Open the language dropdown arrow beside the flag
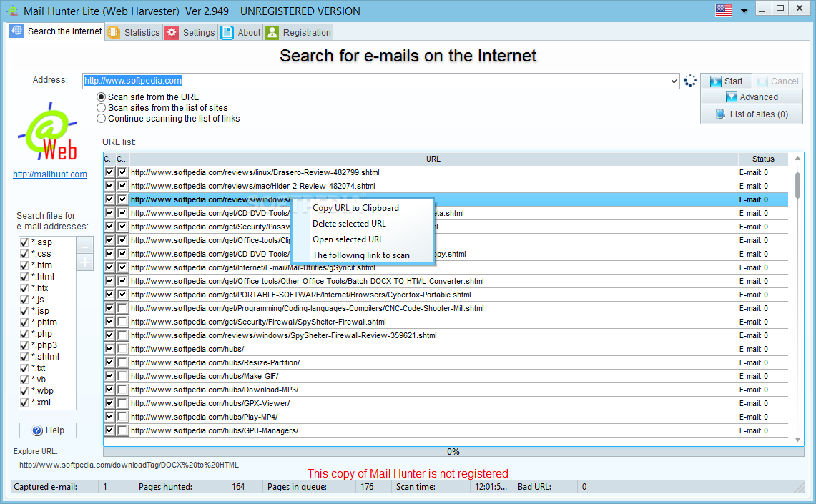Image resolution: width=816 pixels, height=504 pixels. coord(744,11)
